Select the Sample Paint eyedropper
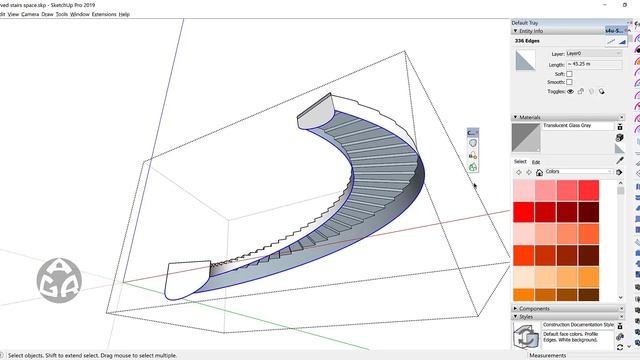 click(620, 160)
